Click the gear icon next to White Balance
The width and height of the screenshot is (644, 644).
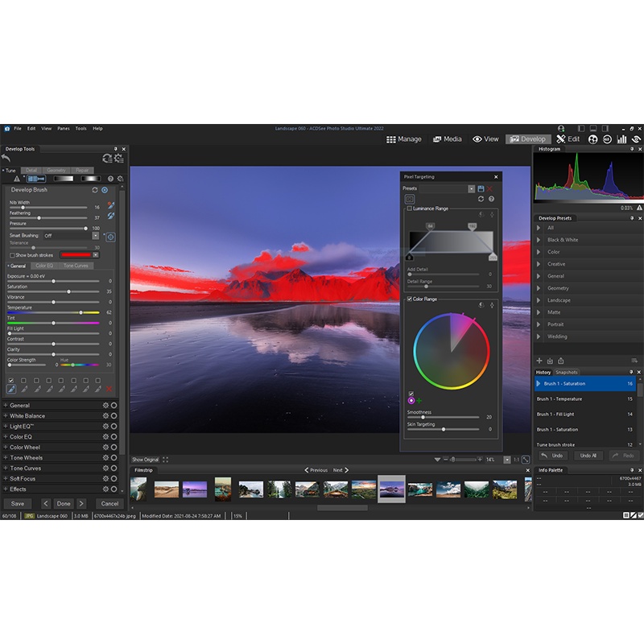[105, 416]
